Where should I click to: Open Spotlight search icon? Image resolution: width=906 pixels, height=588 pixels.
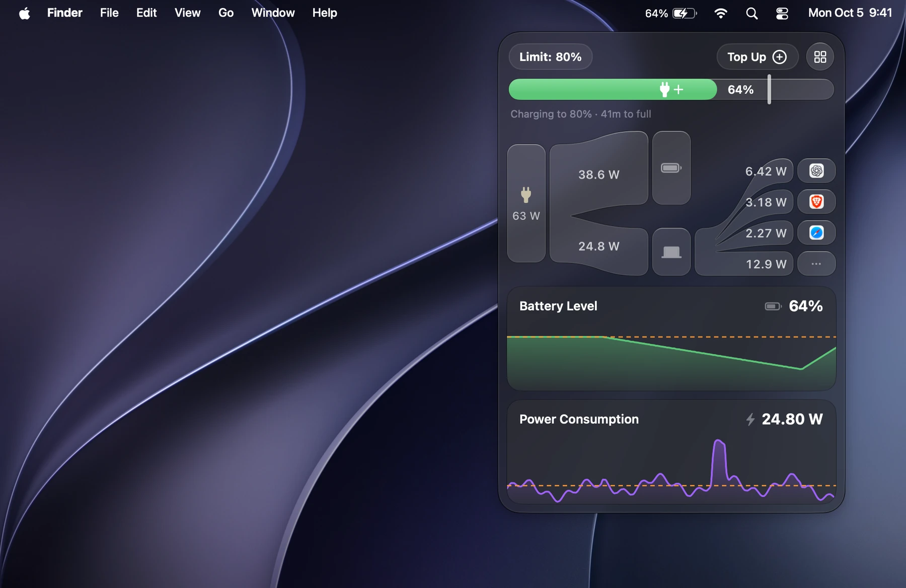751,14
